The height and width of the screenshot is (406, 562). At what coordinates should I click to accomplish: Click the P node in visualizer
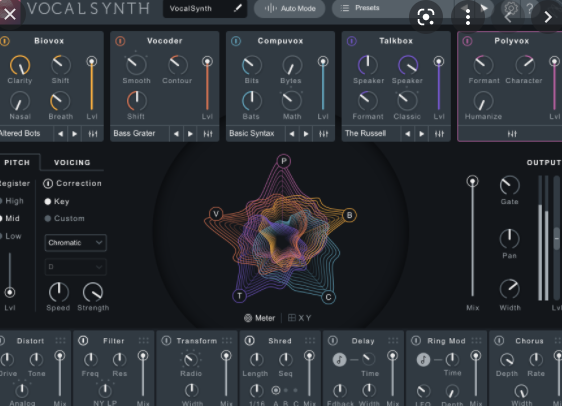[284, 161]
